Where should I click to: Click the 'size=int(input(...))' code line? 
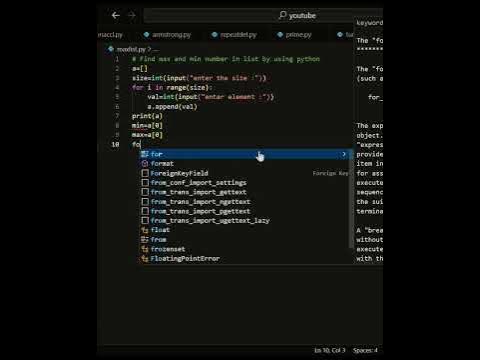(x=199, y=78)
